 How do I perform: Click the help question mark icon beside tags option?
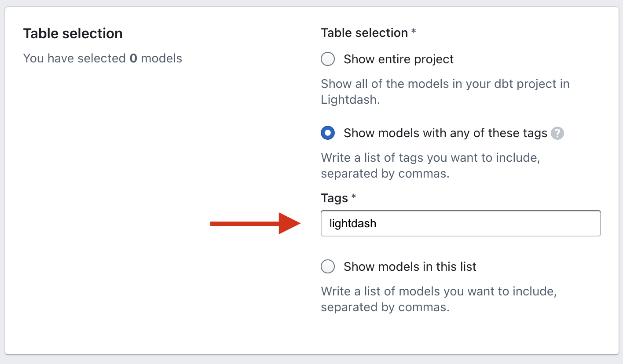557,133
